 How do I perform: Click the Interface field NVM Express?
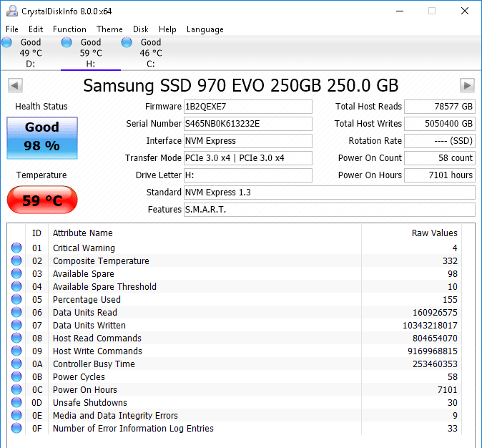247,141
